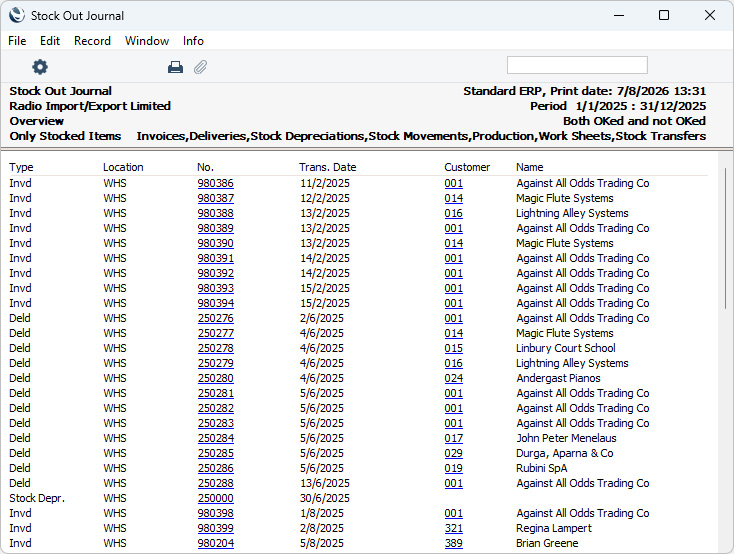Open the Record menu
This screenshot has width=734, height=554.
(92, 41)
